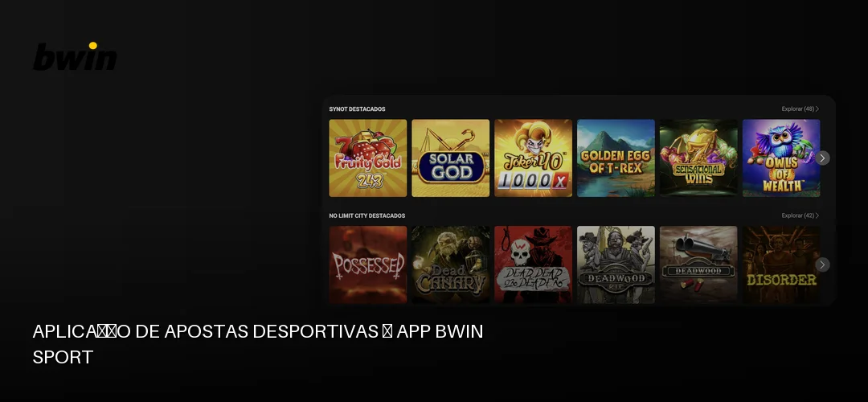Screen dimensions: 868x402
Task: Explore all 42 No Limit City games
Action: pyautogui.click(x=800, y=215)
